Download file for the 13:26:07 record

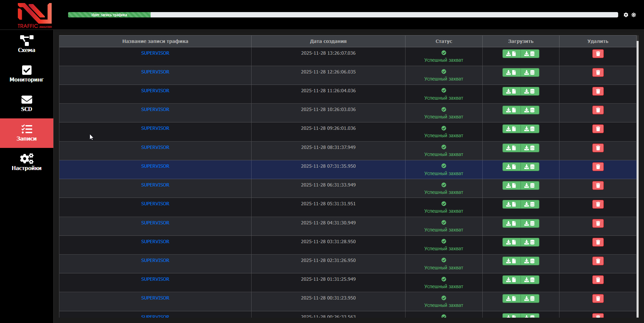click(511, 54)
